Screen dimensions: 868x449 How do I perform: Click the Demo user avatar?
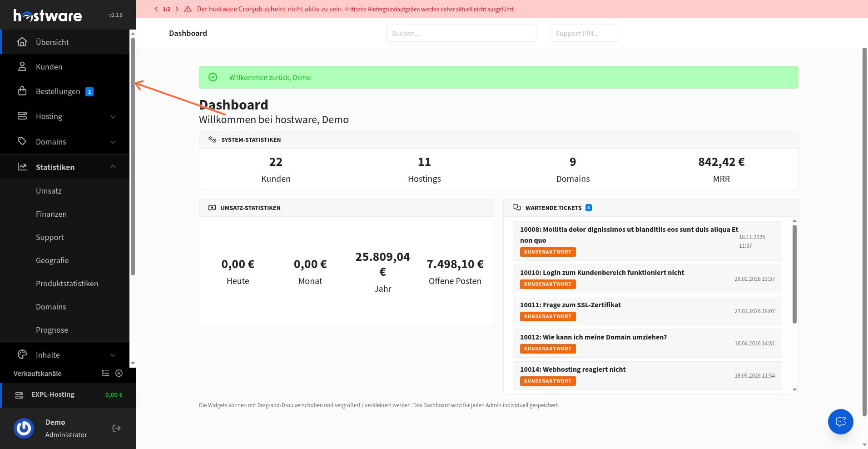[x=24, y=428]
